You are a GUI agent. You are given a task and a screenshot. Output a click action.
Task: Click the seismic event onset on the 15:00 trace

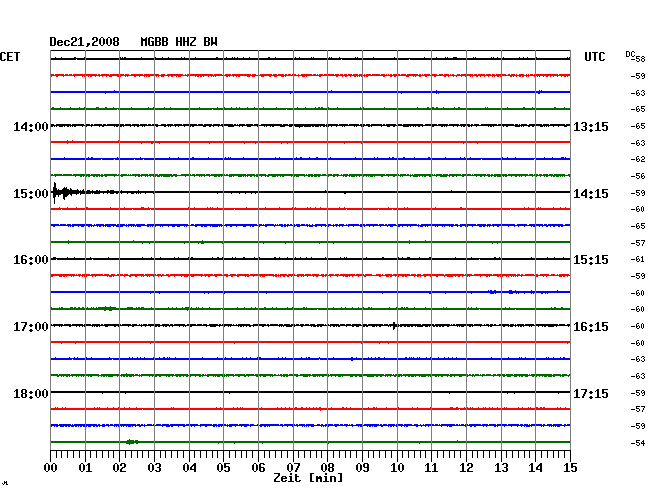55,192
